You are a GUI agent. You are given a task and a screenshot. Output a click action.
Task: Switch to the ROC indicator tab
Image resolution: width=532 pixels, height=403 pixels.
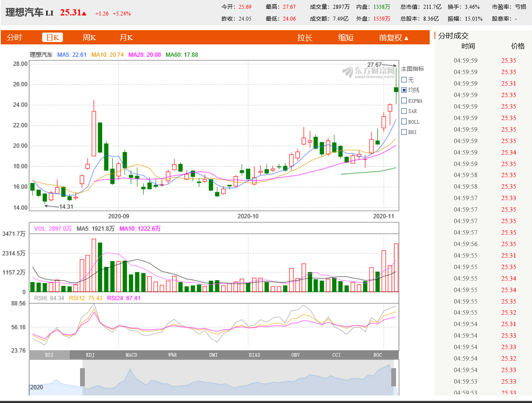377,355
